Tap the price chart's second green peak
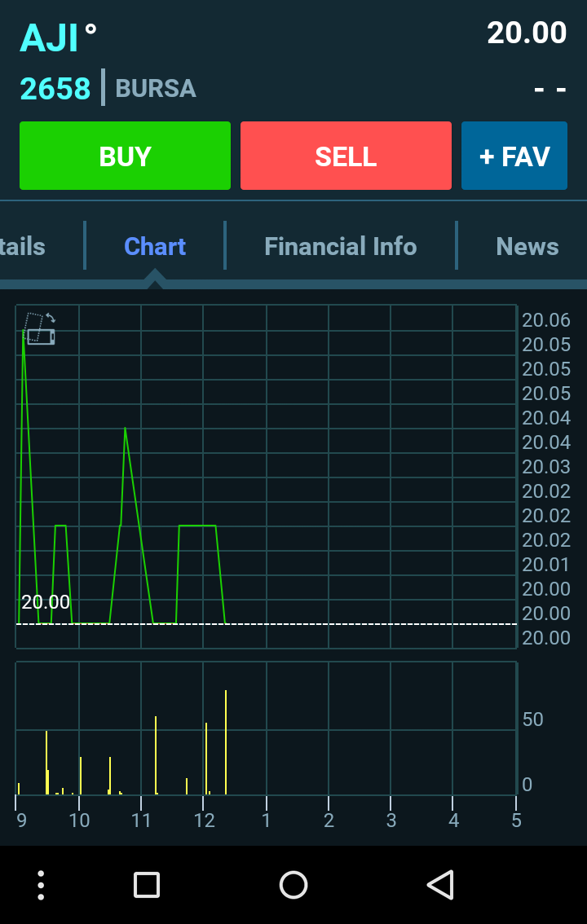 125,429
